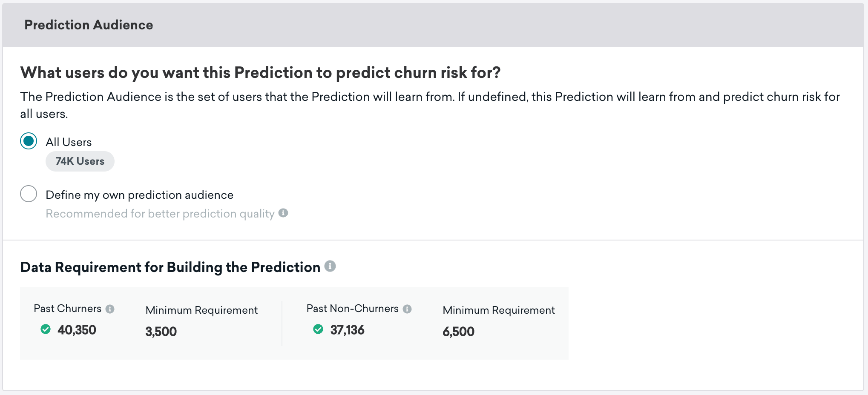This screenshot has width=868, height=395.
Task: Click Define my own prediction audience label
Action: pyautogui.click(x=140, y=195)
